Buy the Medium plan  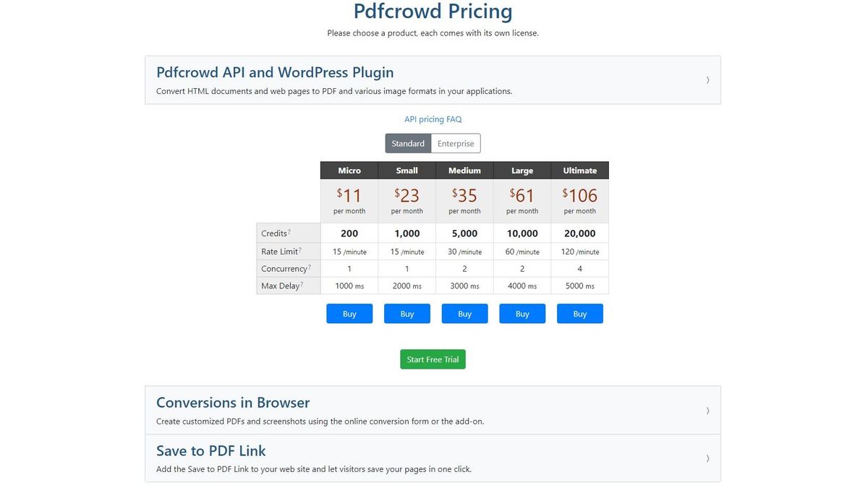coord(464,313)
